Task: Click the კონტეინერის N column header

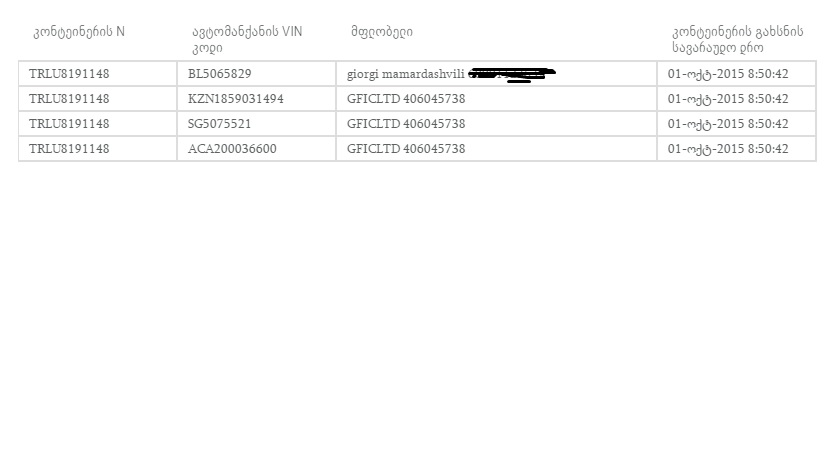Action: (x=79, y=32)
